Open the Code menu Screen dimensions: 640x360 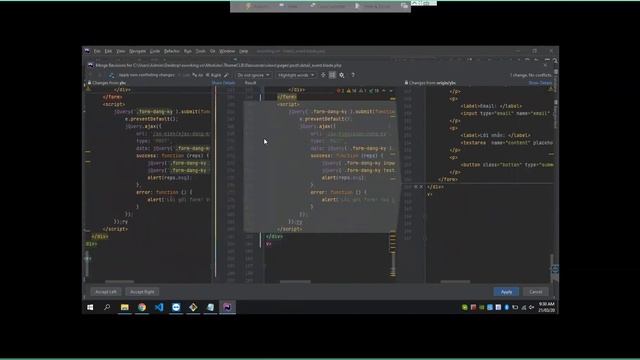point(155,51)
